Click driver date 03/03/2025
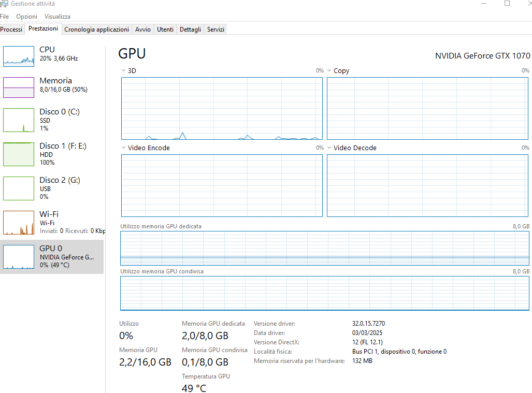532x393 pixels. [367, 332]
